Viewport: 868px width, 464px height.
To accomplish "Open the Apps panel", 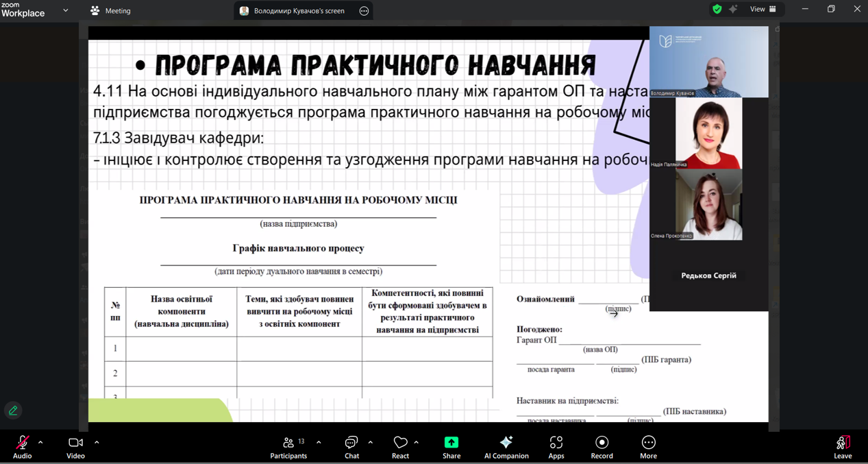I will pos(556,447).
